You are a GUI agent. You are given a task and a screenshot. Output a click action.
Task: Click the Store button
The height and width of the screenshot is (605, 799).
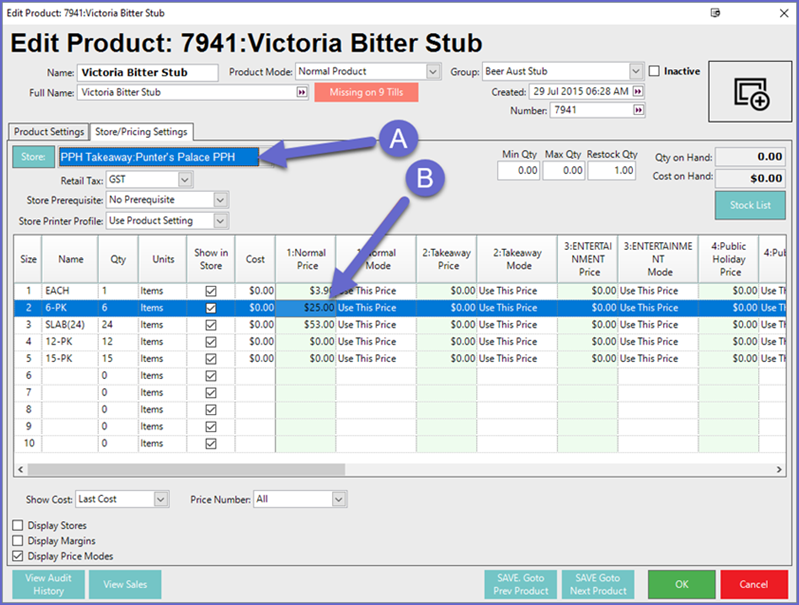coord(33,157)
